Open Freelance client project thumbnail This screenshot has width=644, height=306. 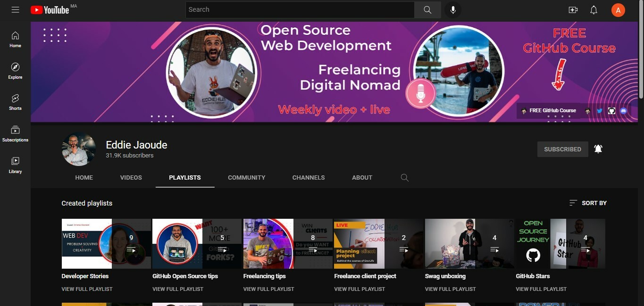[379, 244]
